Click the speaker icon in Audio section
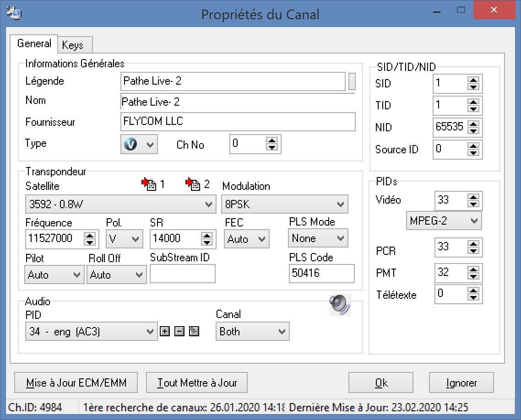 pos(340,305)
